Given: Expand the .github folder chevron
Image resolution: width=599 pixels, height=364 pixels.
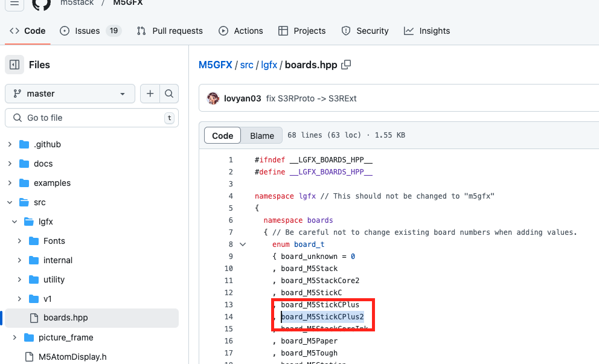Looking at the screenshot, I should click(x=10, y=144).
